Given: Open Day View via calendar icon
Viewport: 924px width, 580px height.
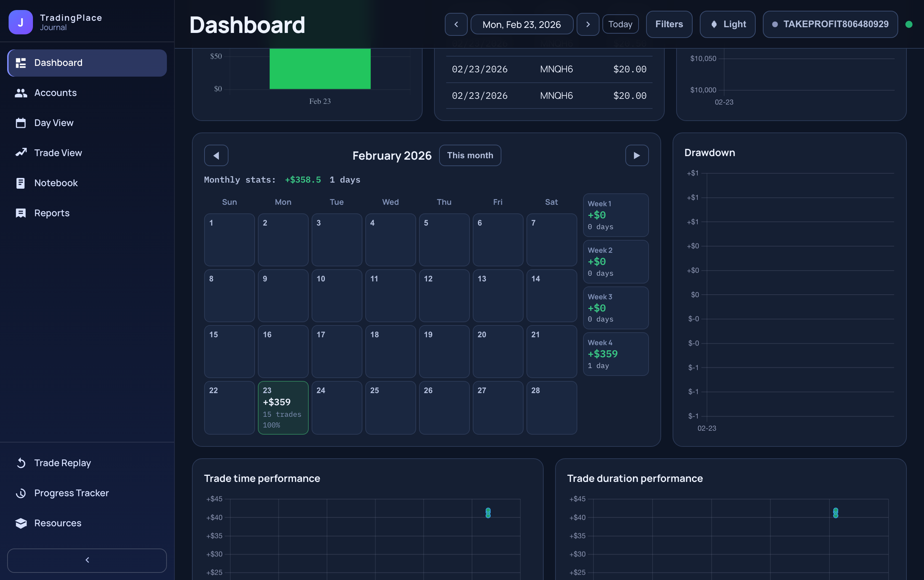Looking at the screenshot, I should 21,123.
